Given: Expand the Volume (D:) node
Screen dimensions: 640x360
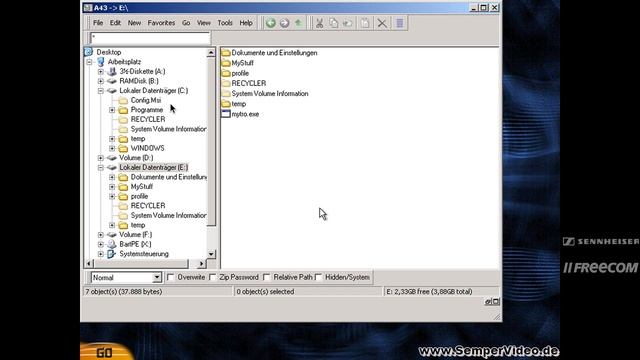Looking at the screenshot, I should [101, 158].
